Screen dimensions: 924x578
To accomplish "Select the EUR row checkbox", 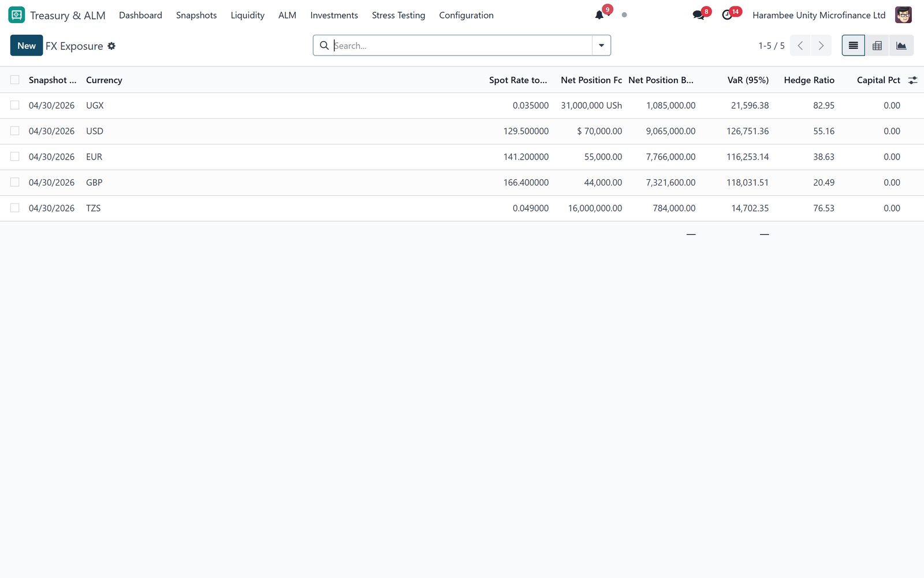I will [15, 156].
